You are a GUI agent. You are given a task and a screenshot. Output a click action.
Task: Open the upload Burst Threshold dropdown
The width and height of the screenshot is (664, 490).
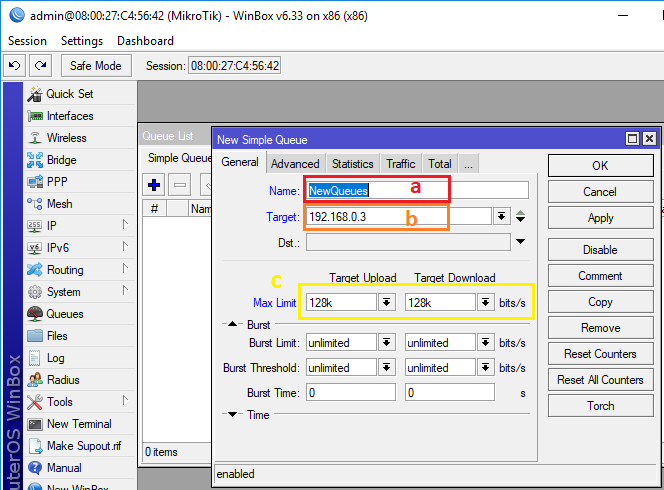pos(386,367)
